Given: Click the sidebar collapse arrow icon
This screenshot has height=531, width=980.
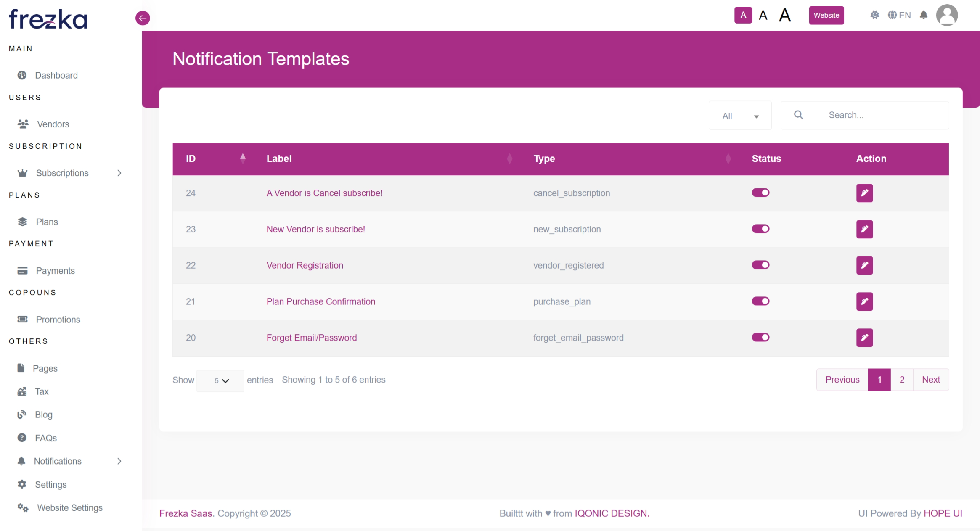Looking at the screenshot, I should tap(143, 18).
